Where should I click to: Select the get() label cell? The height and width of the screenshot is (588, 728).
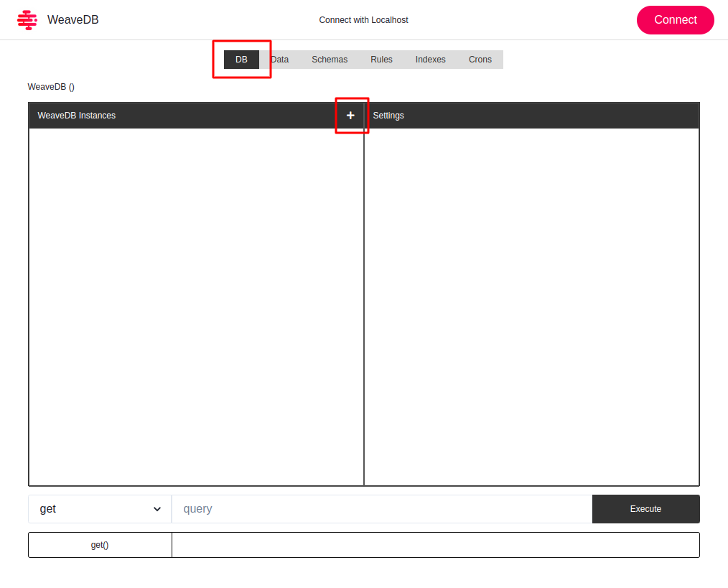[100, 545]
